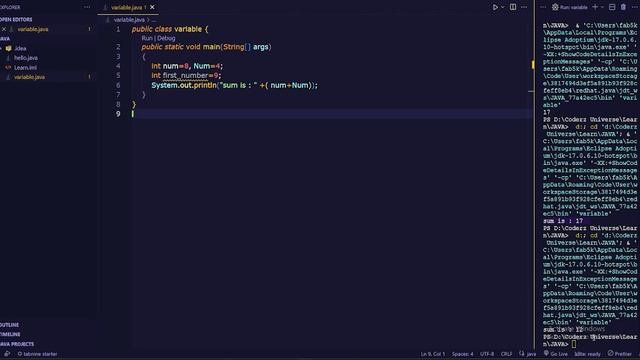Collapse the Open Editors section
This screenshot has height=360, width=640.
click(x=16, y=19)
